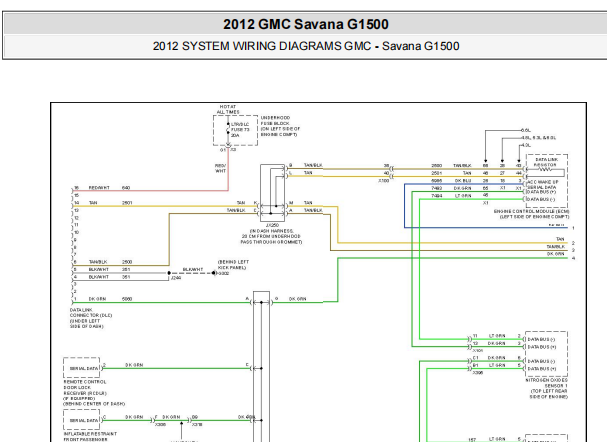Viewport: 607px width, 442px height.
Task: Select circuit number 2500 at DLC pin 6
Action: click(127, 262)
